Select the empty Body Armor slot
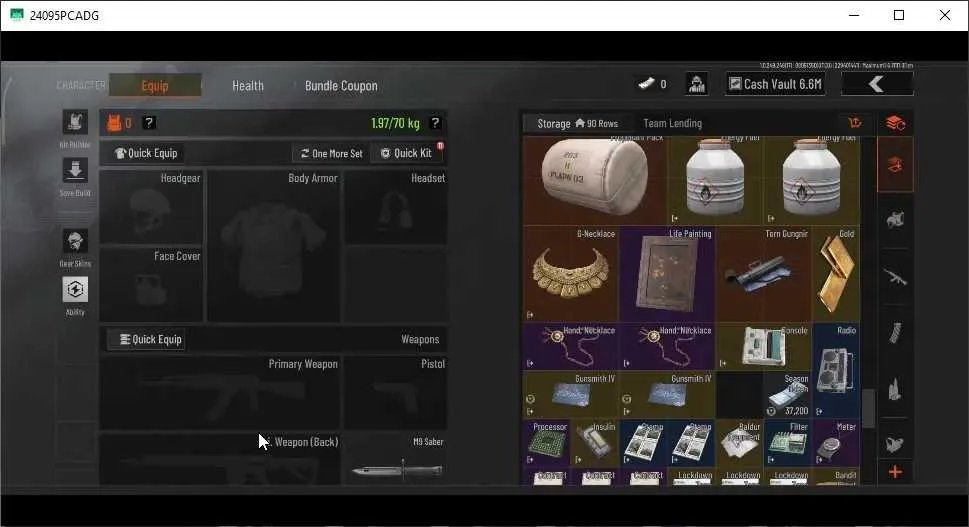Screen dimensions: 969x527 coord(273,246)
